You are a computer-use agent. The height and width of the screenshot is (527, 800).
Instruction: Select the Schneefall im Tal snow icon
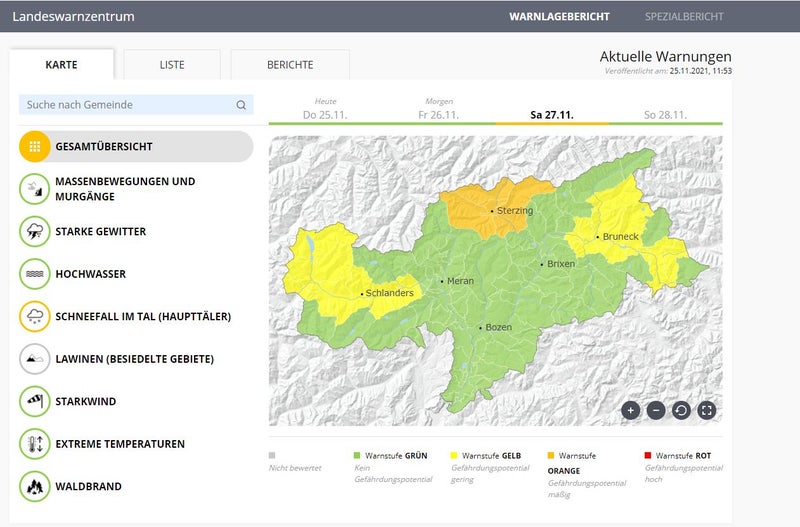[35, 316]
